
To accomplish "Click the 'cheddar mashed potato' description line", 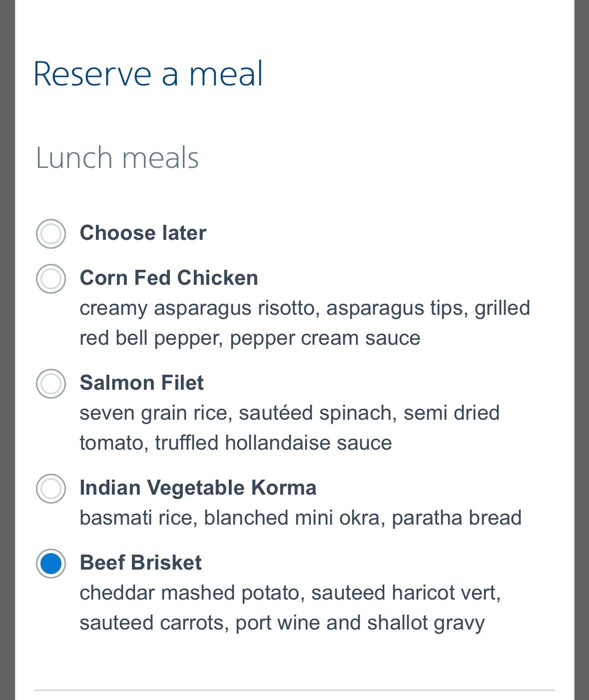I will (290, 593).
